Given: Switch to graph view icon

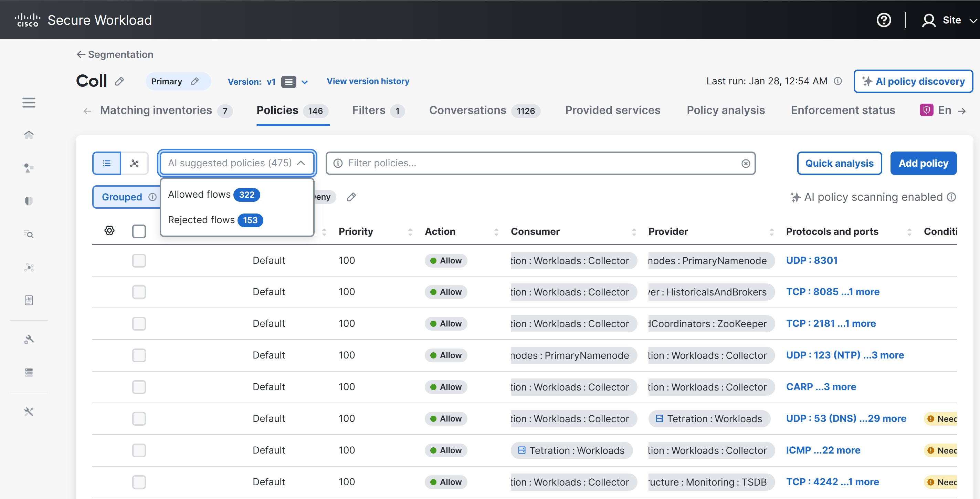Looking at the screenshot, I should coord(134,163).
